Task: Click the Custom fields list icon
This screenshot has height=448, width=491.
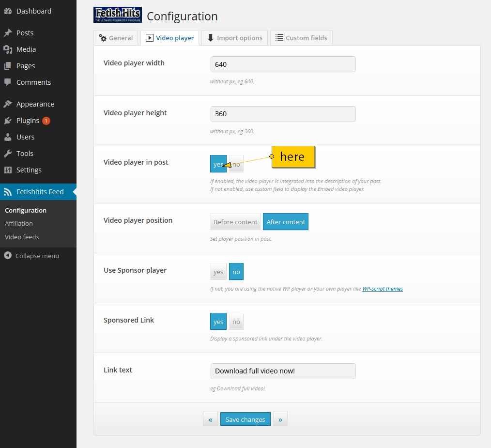Action: tap(279, 38)
